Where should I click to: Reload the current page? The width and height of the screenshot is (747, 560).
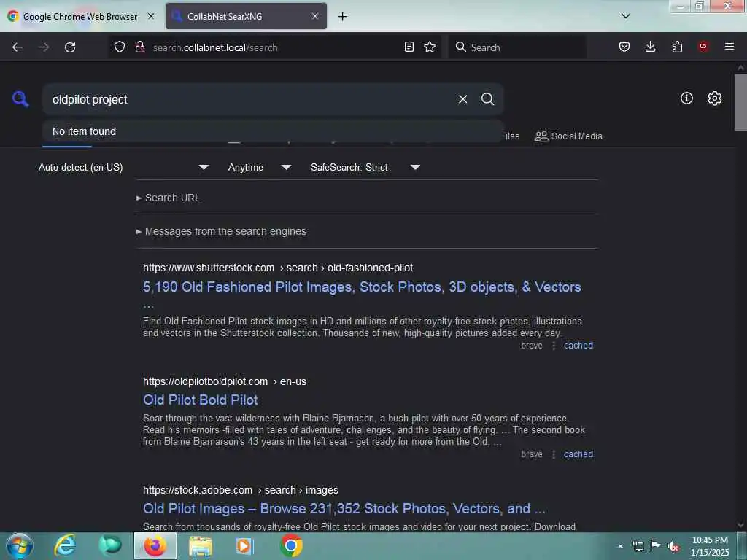tap(70, 47)
